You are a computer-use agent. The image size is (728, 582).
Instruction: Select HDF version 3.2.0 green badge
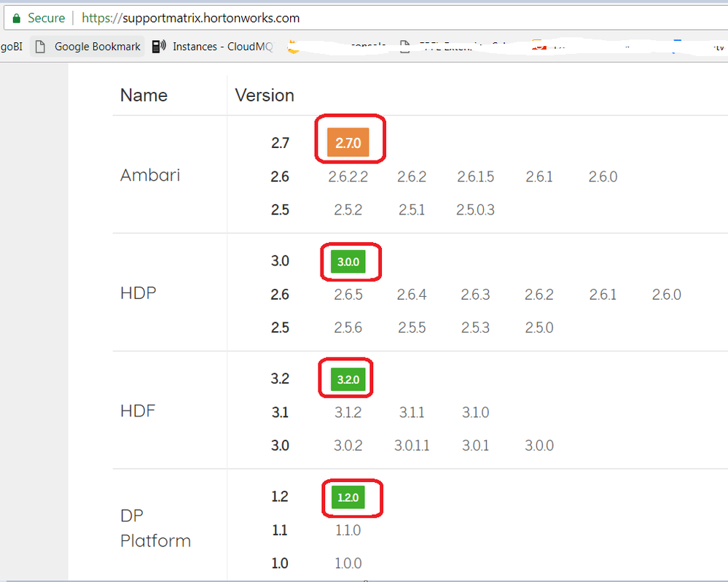348,379
